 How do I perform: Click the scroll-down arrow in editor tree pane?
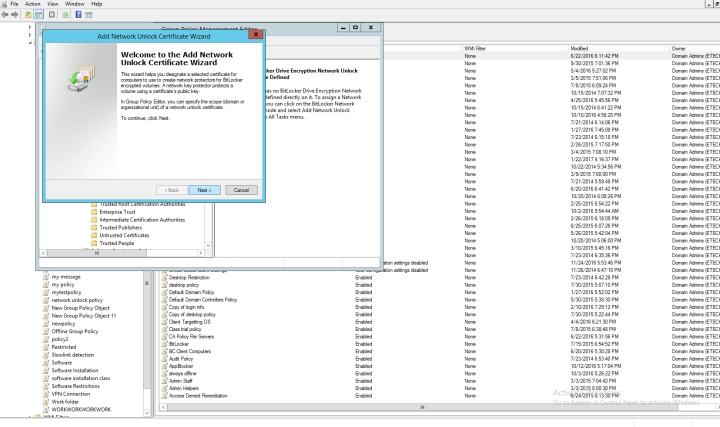pos(208,246)
